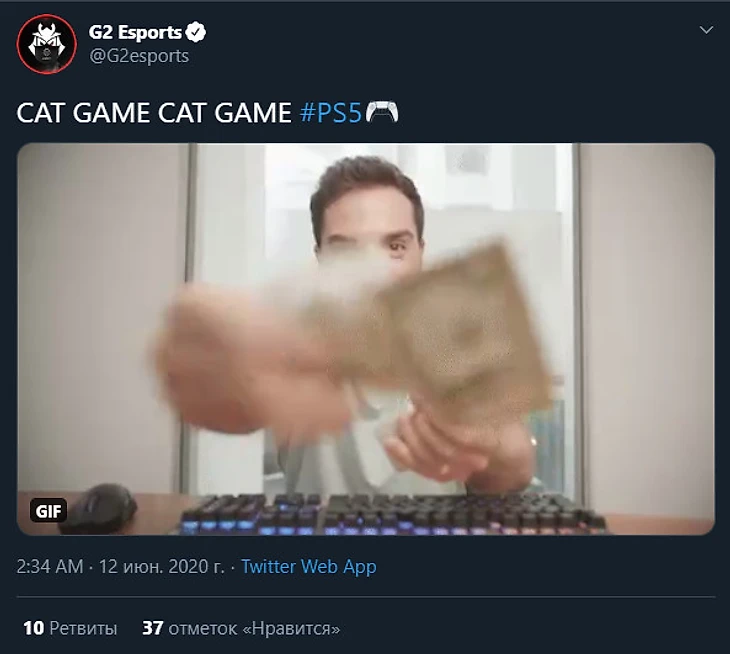Screen dimensions: 730x654
Task: Click the game controller emoji
Action: pyautogui.click(x=382, y=112)
